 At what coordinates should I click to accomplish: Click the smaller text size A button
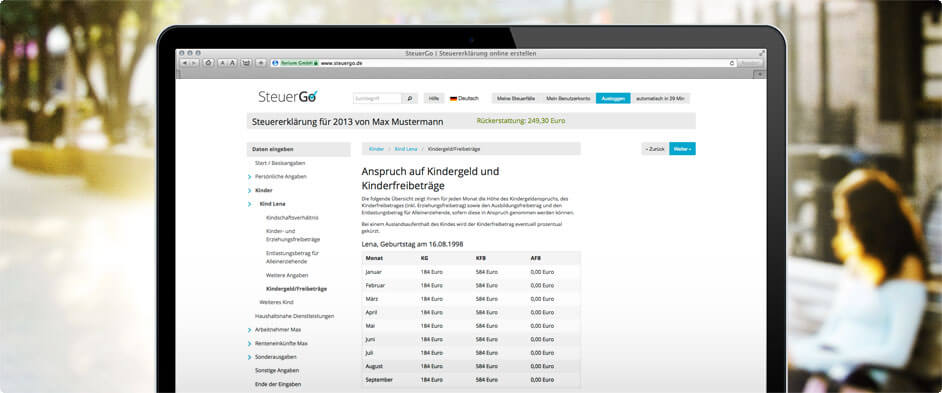tap(222, 62)
